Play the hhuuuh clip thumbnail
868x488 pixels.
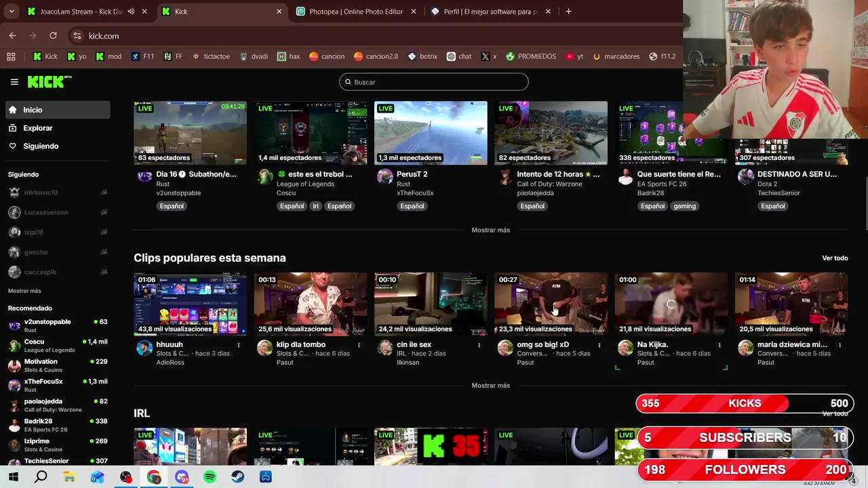(191, 304)
